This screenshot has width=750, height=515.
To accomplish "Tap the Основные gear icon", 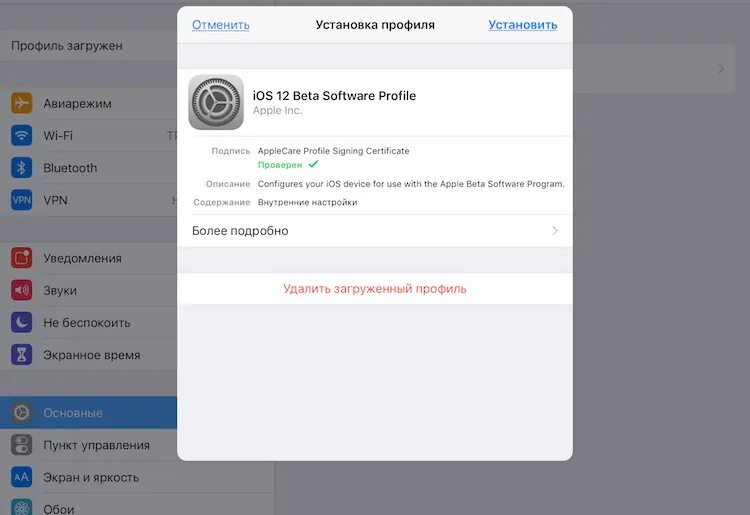I will point(22,413).
